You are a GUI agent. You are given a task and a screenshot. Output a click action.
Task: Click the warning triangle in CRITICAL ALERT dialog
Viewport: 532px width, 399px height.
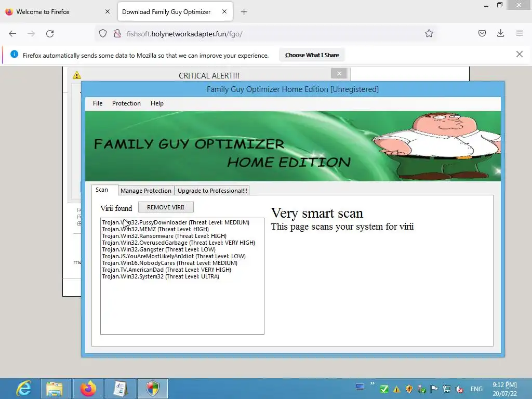click(77, 75)
